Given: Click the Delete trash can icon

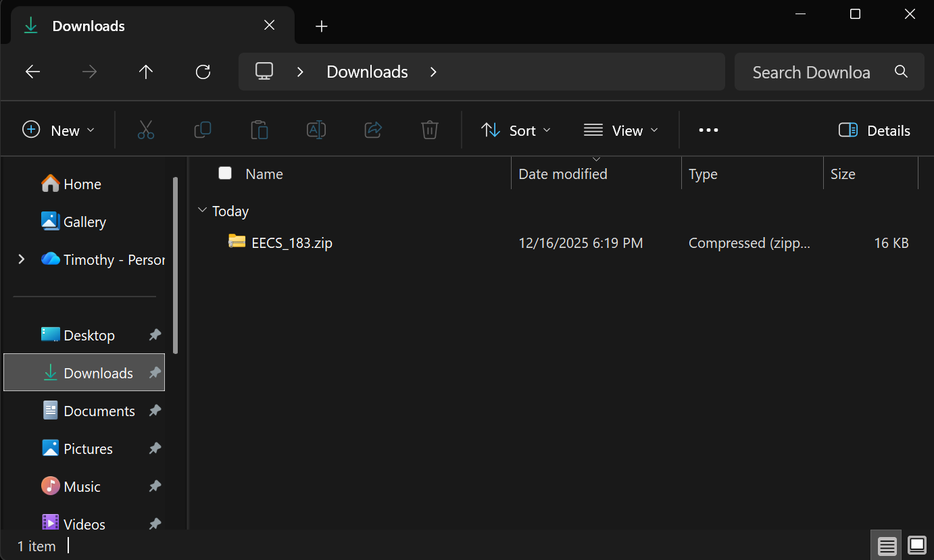Looking at the screenshot, I should tap(430, 130).
